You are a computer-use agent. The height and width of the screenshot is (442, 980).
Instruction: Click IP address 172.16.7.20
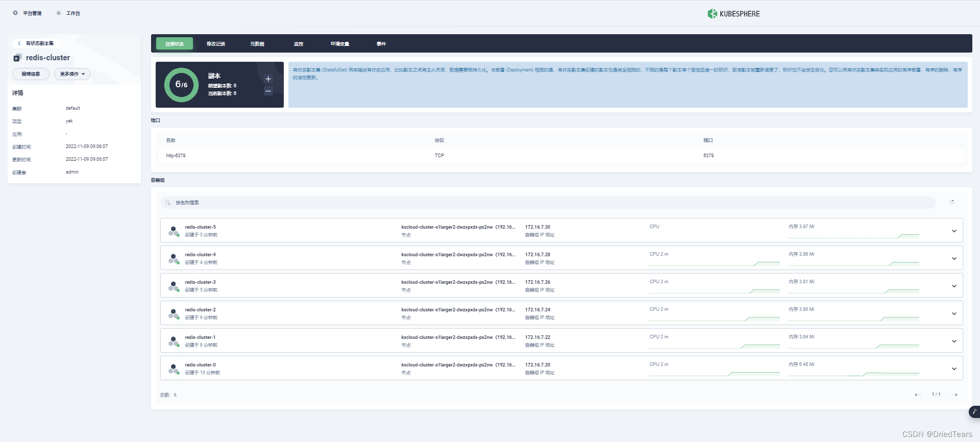(x=537, y=365)
